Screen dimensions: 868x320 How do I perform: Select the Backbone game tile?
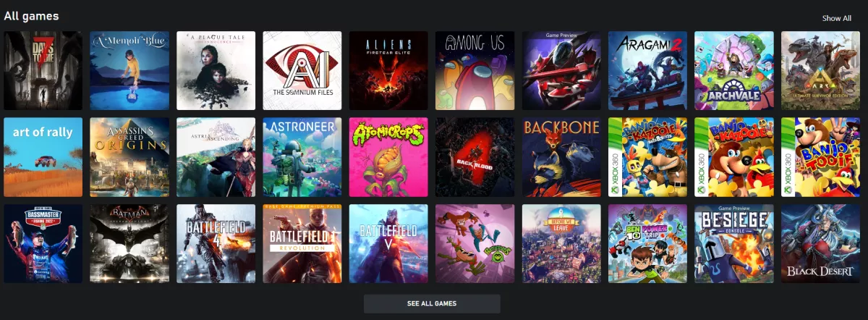coord(561,157)
